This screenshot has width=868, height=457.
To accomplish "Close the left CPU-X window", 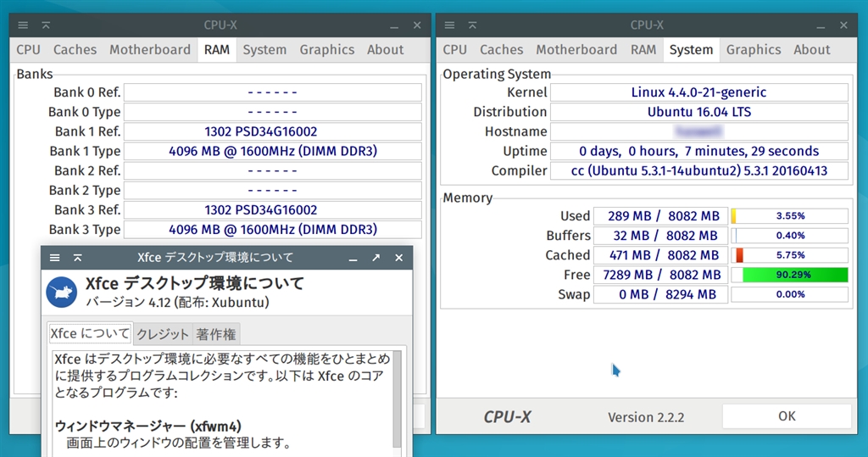I will coord(417,25).
